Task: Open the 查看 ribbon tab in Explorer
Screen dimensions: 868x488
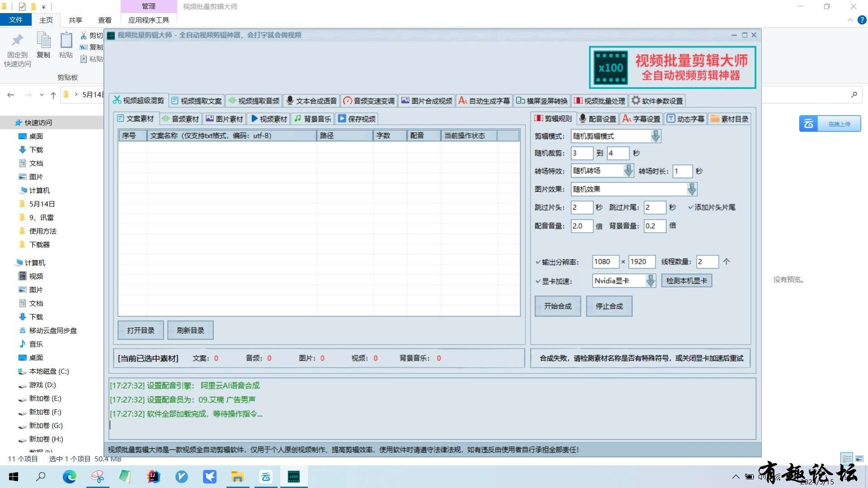Action: (104, 20)
